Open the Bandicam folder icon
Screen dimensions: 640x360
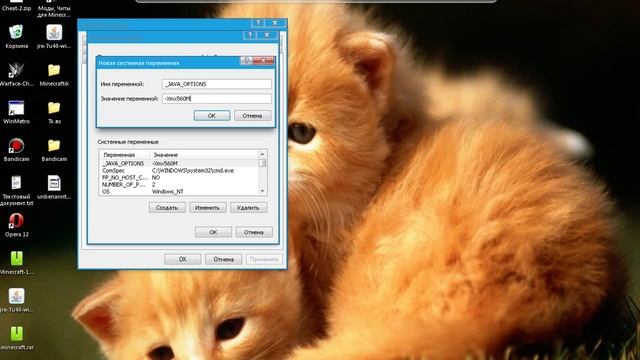[54, 146]
